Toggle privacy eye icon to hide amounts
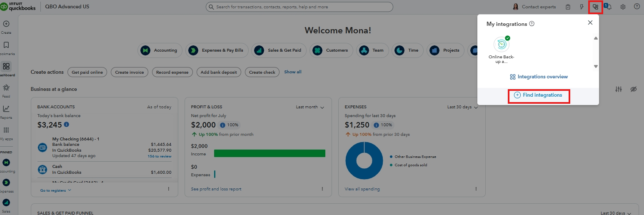Viewport: 644px width, 215px height. 634,89
